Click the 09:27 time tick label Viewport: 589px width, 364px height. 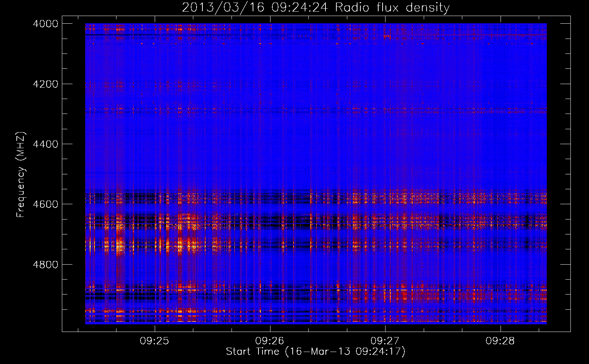(385, 341)
